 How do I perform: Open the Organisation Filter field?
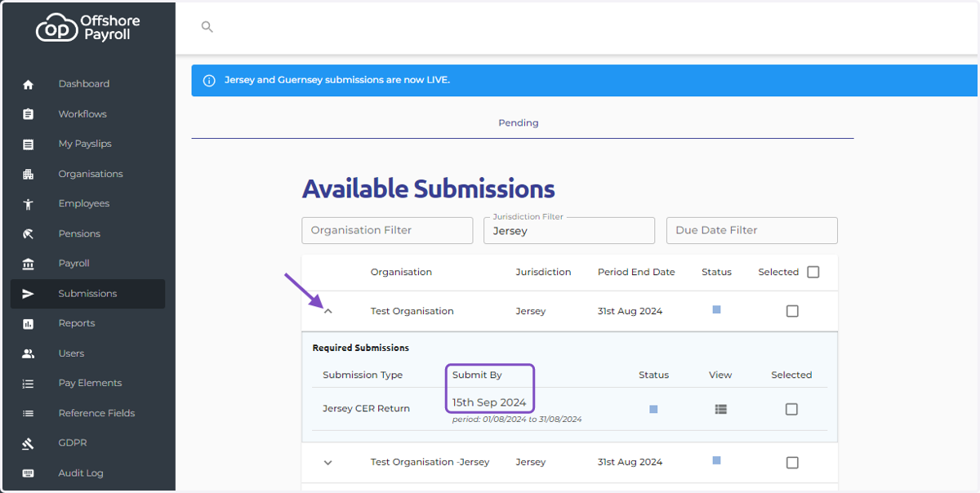(387, 230)
